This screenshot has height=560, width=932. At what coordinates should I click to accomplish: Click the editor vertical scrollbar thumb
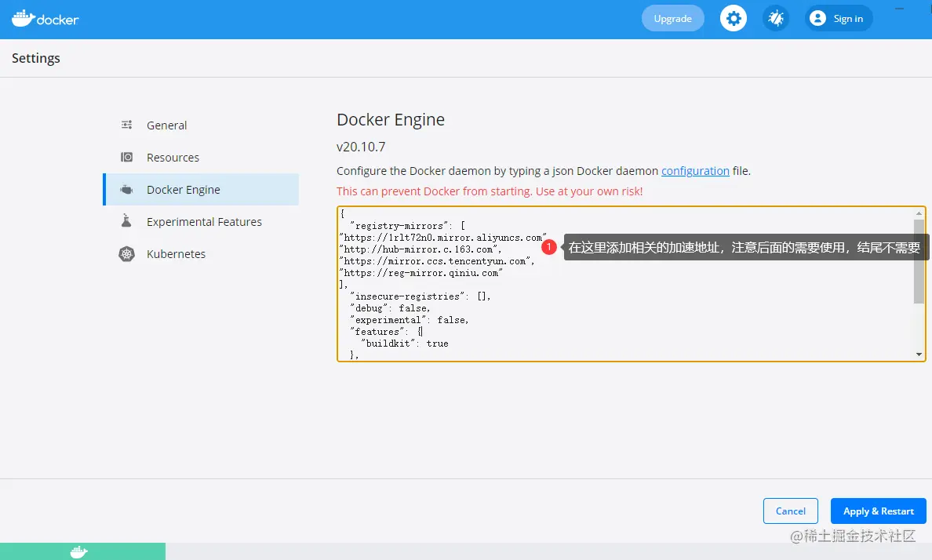919,260
